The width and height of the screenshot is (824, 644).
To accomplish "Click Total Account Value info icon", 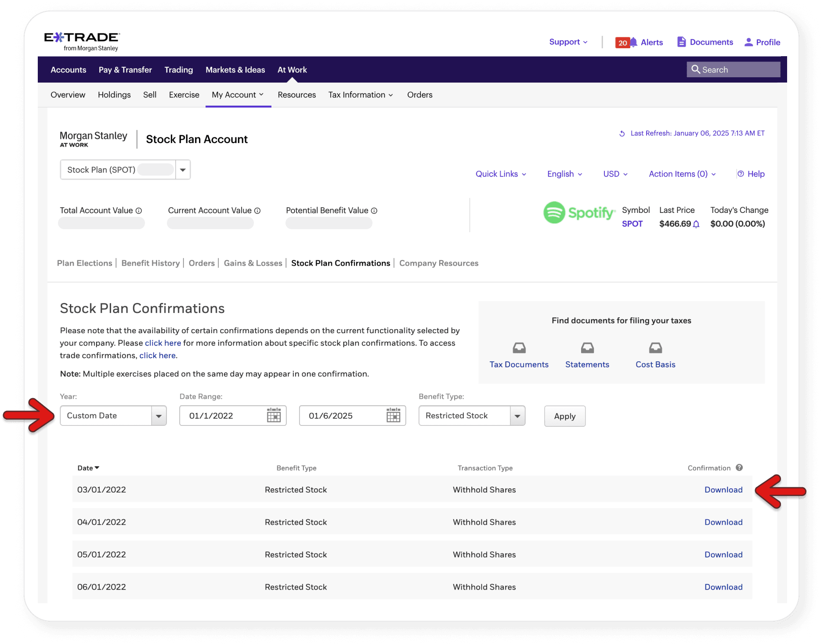I will coord(139,211).
